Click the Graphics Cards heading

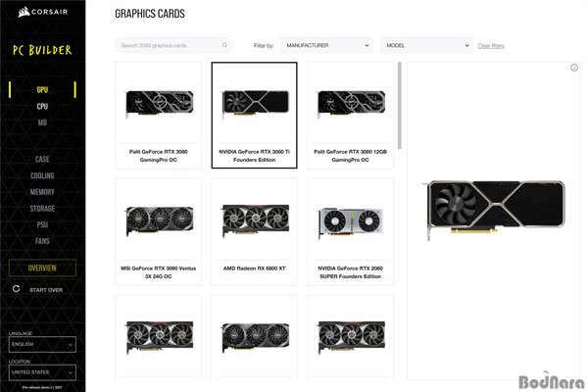(150, 14)
